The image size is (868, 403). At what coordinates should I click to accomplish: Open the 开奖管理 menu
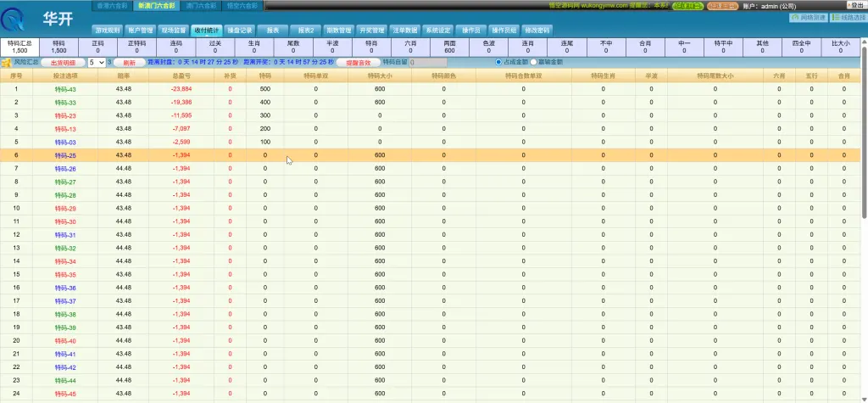tap(371, 30)
